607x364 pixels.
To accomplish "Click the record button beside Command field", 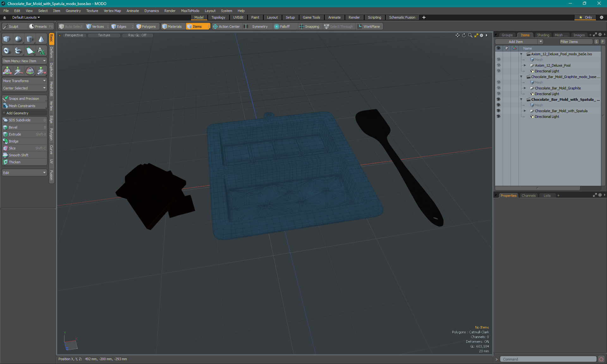I will coord(601,359).
